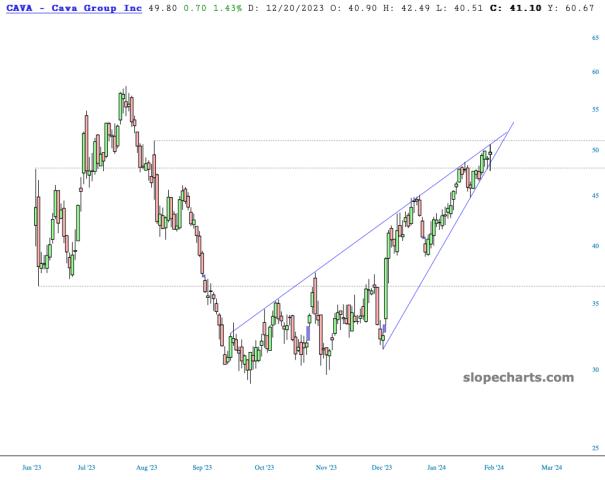Viewport: 605px width, 480px height.
Task: Select Oct '23 on the time axis
Action: point(264,466)
